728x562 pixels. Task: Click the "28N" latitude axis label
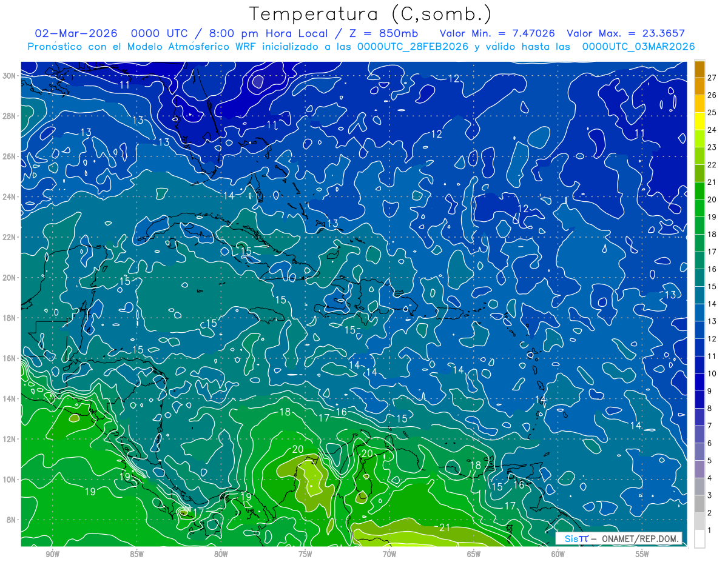tap(9, 116)
